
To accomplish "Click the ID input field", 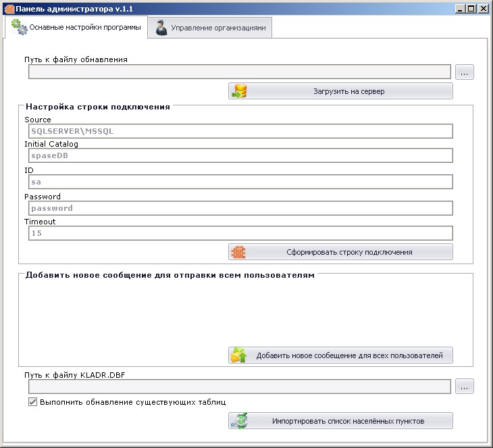I will point(240,182).
